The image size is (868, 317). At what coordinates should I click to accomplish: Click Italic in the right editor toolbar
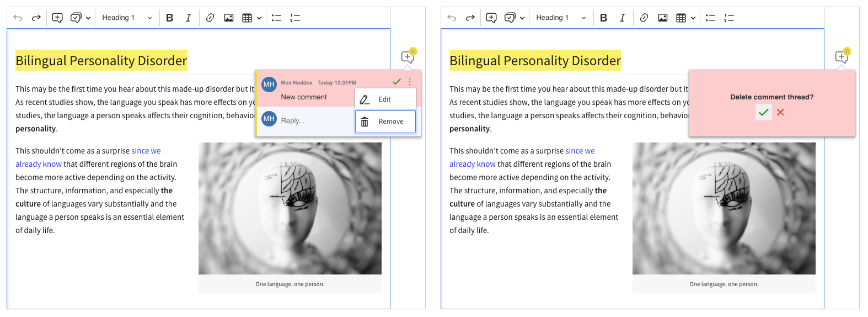[622, 18]
